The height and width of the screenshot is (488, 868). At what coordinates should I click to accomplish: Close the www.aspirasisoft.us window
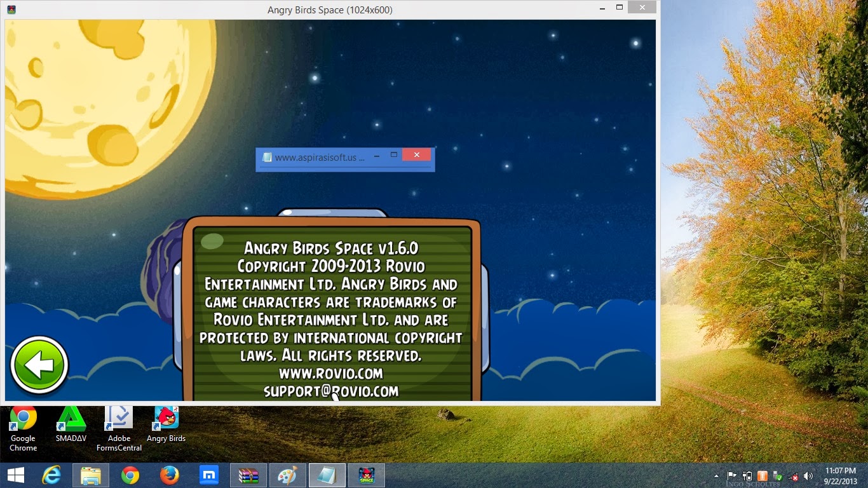pyautogui.click(x=416, y=154)
